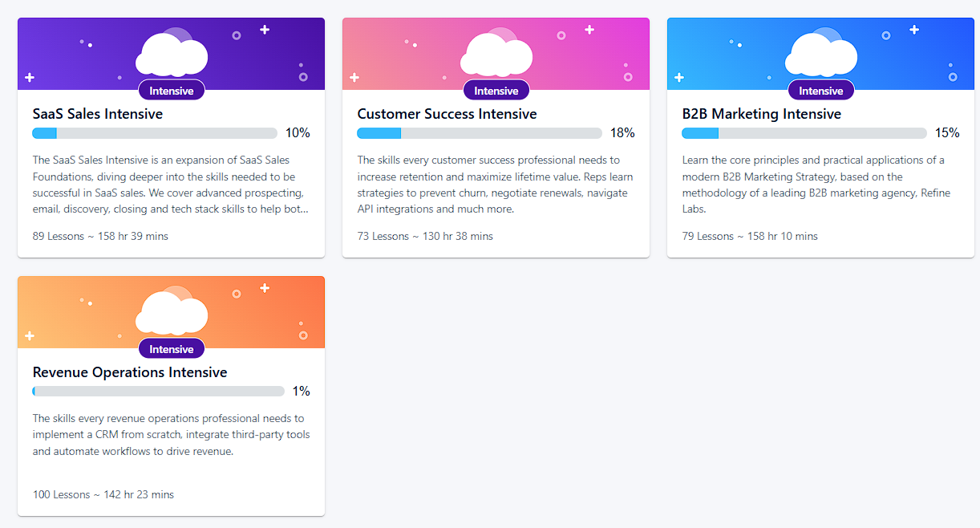Image resolution: width=980 pixels, height=528 pixels.
Task: Open the B2B Marketing Intensive course title
Action: (761, 114)
